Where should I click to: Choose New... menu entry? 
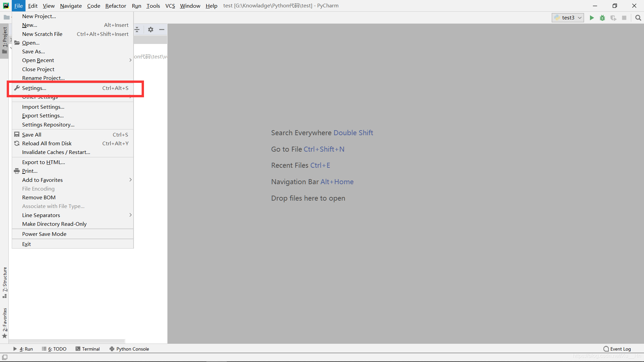72,25
